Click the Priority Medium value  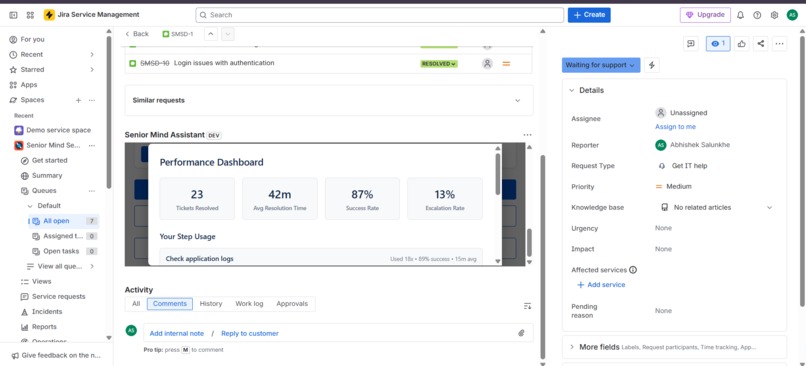pyautogui.click(x=674, y=187)
